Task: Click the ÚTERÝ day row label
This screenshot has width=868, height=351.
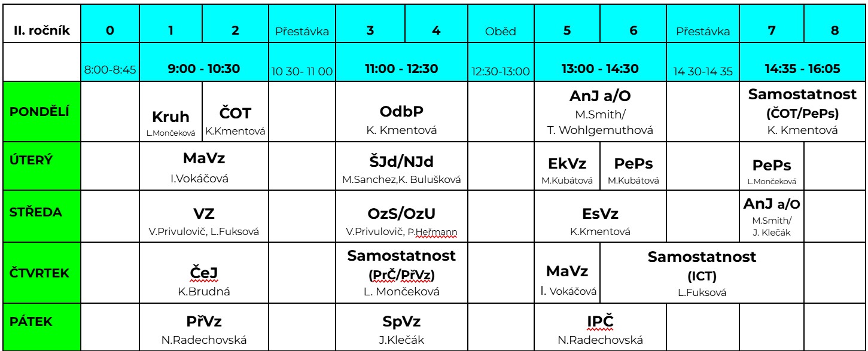Action: point(41,165)
